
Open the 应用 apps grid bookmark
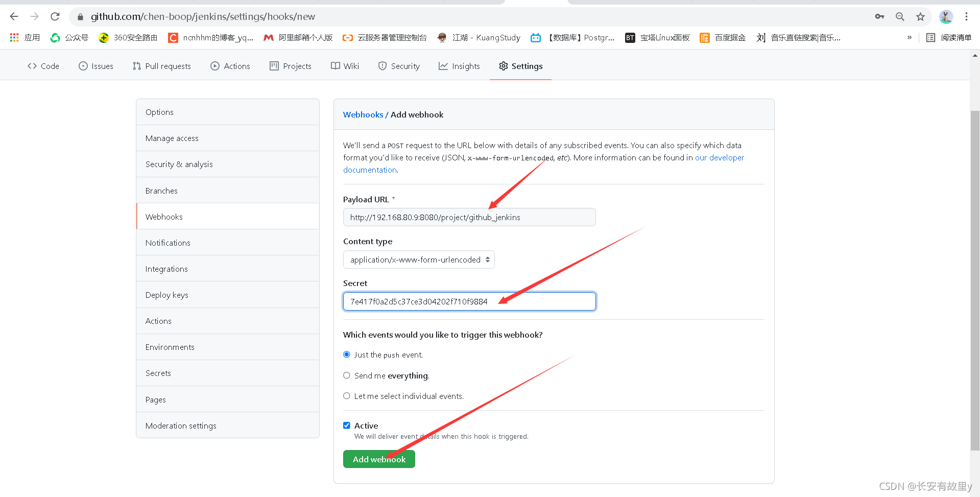pyautogui.click(x=25, y=38)
